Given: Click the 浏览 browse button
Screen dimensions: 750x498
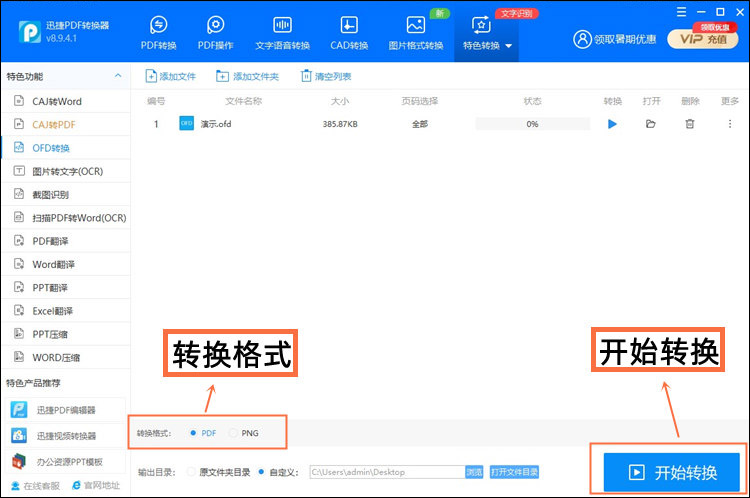Looking at the screenshot, I should coord(474,472).
